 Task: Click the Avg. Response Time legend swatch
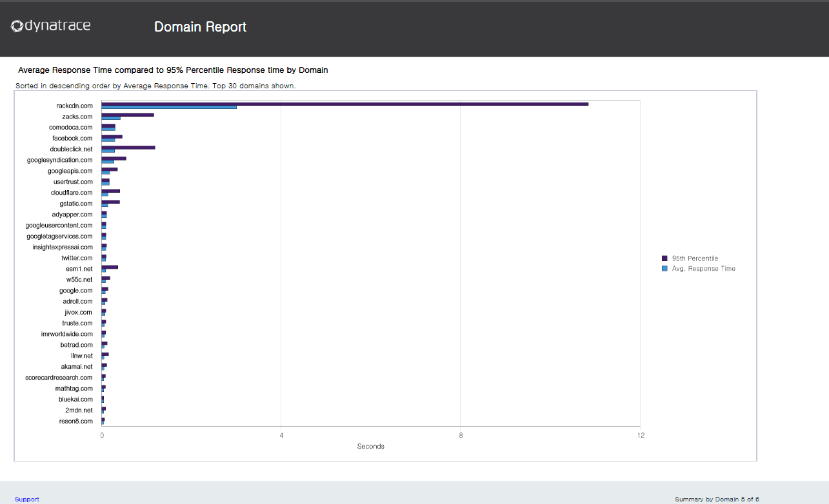[664, 269]
